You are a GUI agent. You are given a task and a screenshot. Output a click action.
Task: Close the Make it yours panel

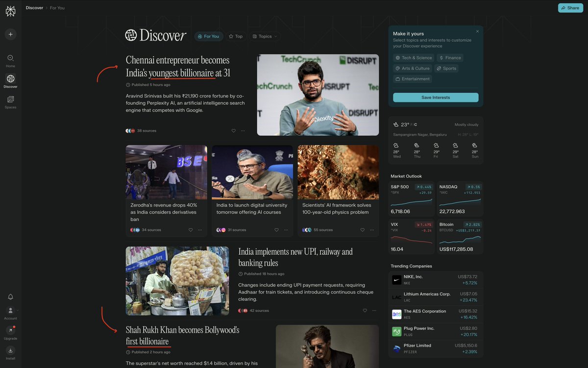click(x=477, y=31)
